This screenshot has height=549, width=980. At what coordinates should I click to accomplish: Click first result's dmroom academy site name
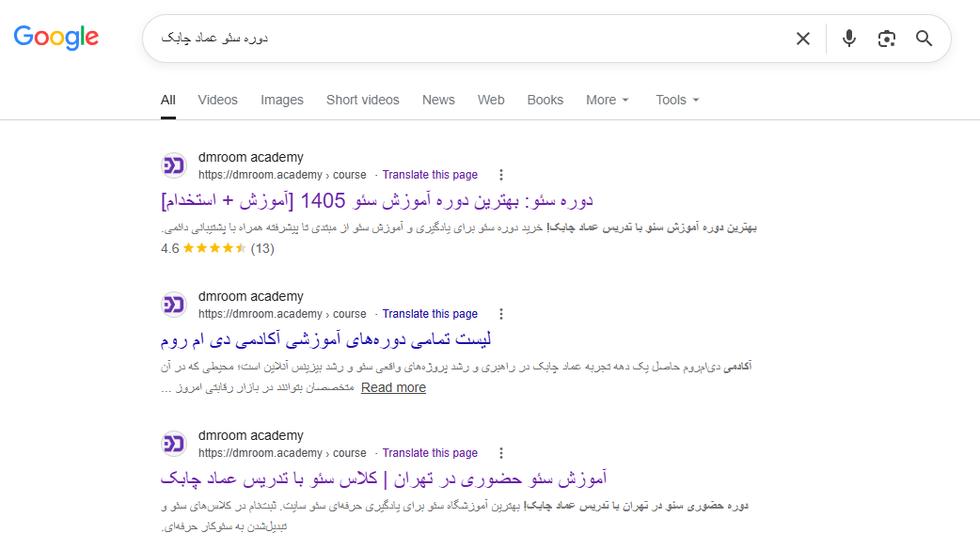click(x=250, y=157)
